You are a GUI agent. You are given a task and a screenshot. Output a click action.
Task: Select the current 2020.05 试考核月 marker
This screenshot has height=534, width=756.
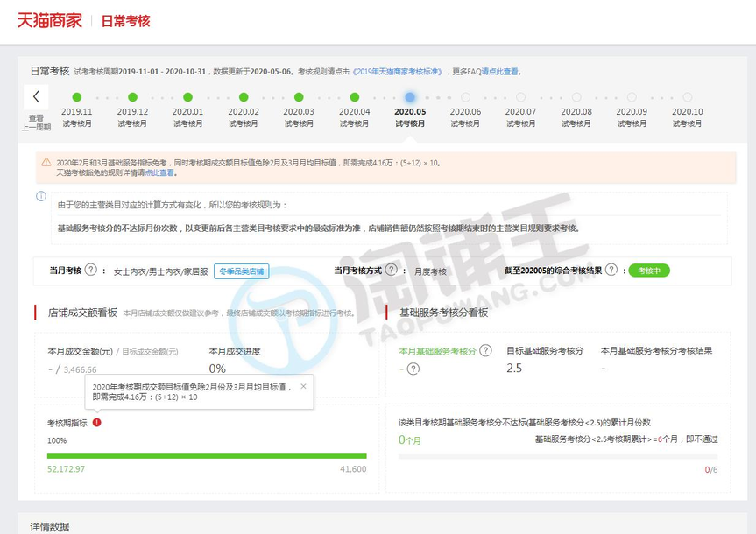[410, 97]
